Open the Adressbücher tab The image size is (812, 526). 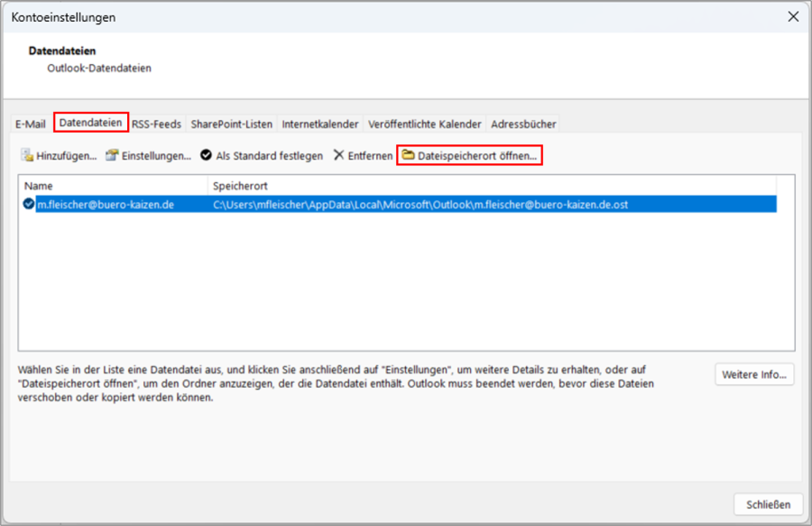point(523,125)
